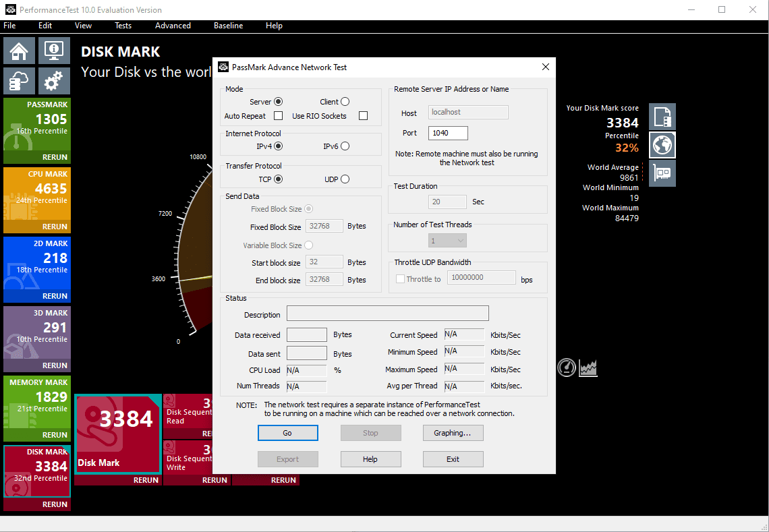Enable the Auto Repeat checkbox
Image resolution: width=769 pixels, height=532 pixels.
(x=278, y=116)
